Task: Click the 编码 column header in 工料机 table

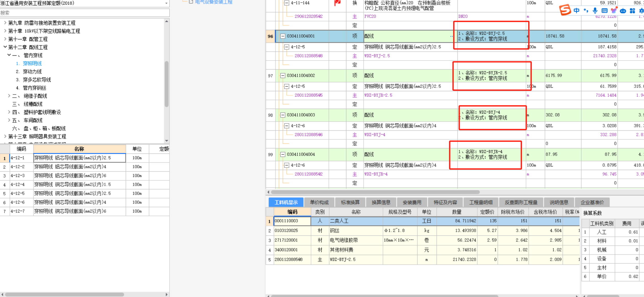Action: tap(292, 212)
